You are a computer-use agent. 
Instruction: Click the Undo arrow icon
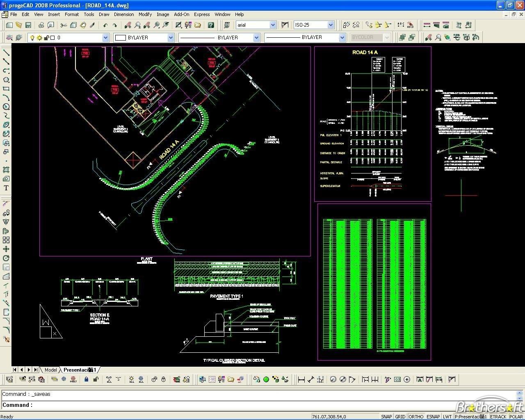pyautogui.click(x=105, y=25)
